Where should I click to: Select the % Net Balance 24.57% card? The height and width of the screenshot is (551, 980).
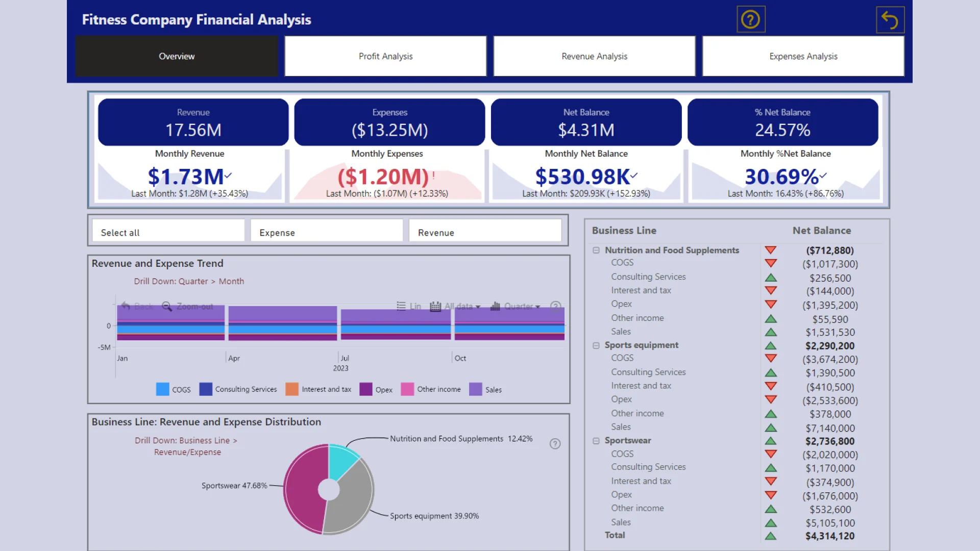point(782,122)
